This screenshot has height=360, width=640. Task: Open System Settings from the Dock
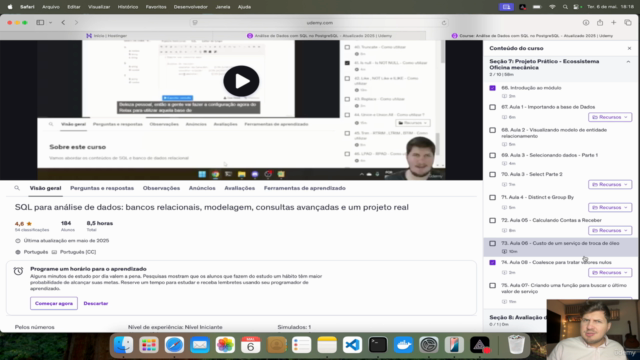(x=429, y=345)
